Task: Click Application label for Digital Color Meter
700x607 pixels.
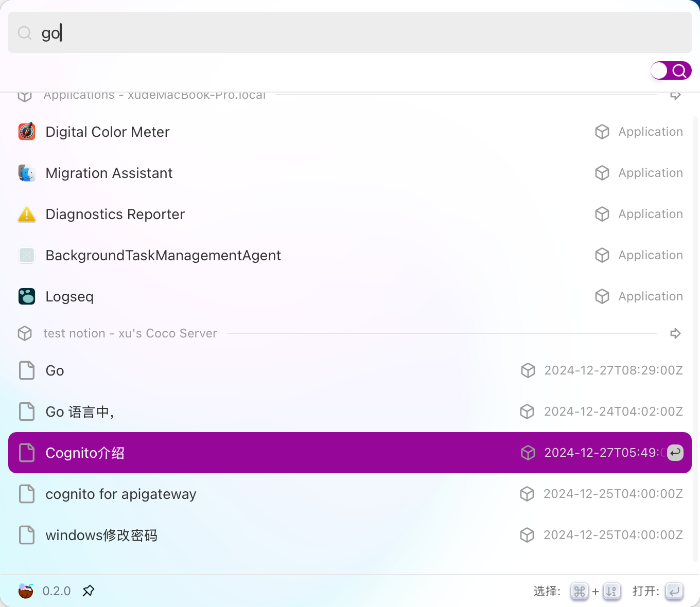Action: coord(651,132)
